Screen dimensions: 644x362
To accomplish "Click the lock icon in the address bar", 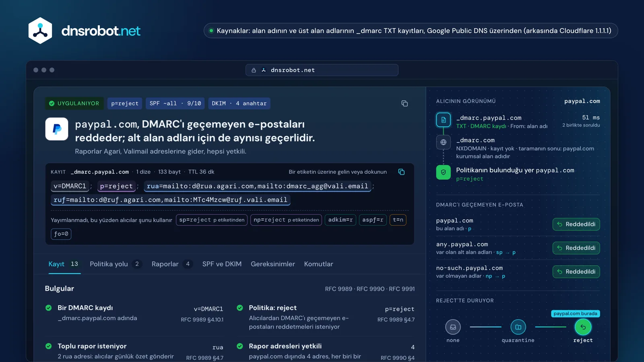I will point(254,70).
